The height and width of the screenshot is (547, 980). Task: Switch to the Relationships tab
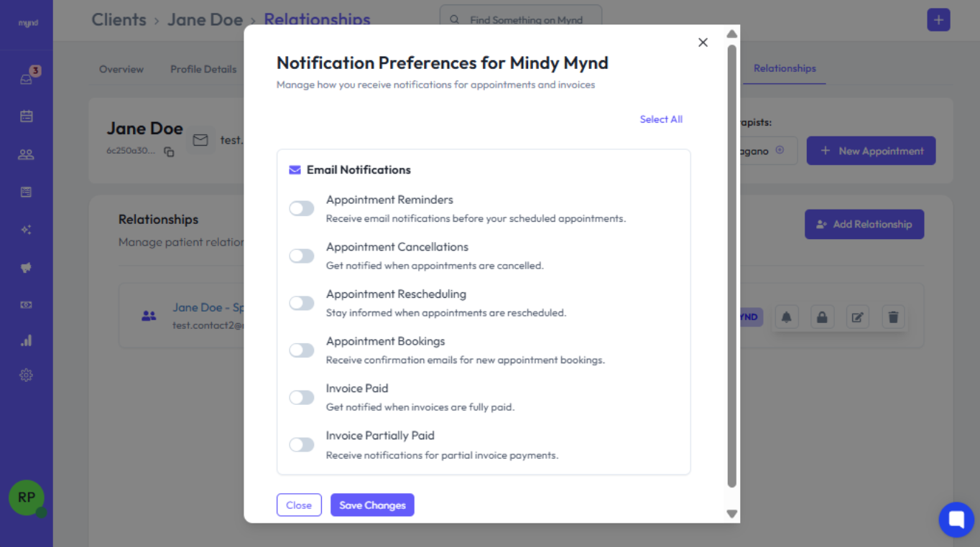pos(785,68)
